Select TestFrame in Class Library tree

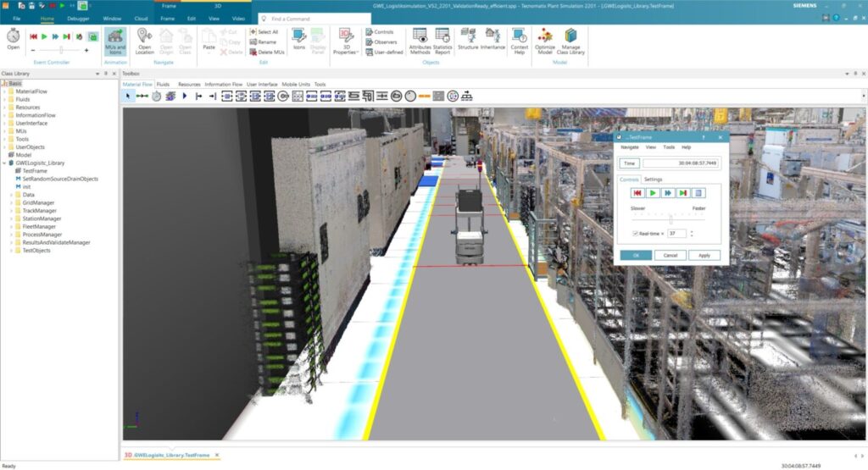pyautogui.click(x=34, y=171)
